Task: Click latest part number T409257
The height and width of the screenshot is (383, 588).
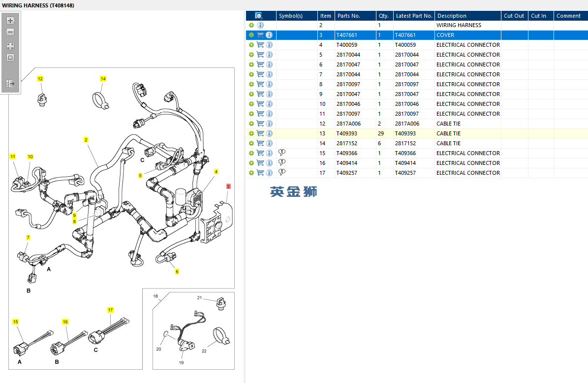Action: tap(405, 173)
